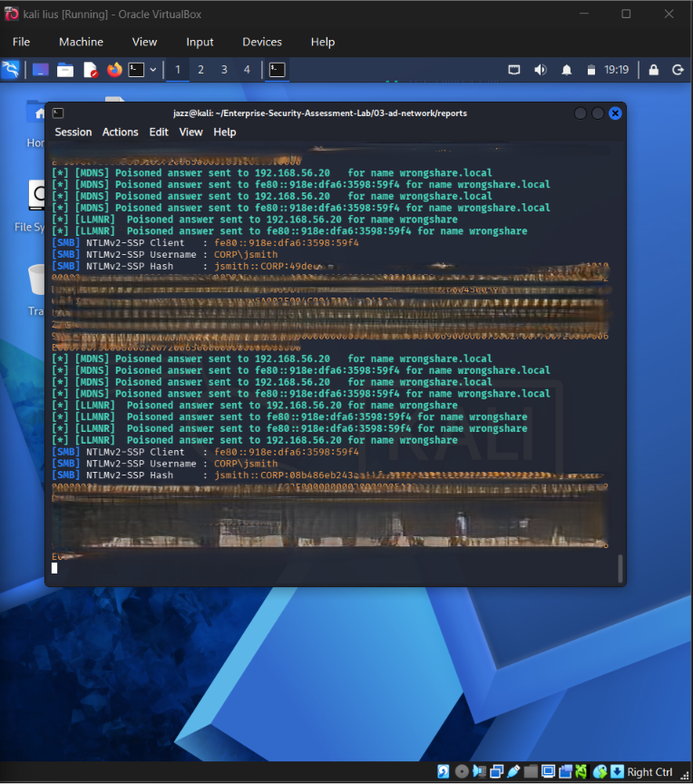Open terminal View menu
The image size is (693, 784).
[190, 132]
